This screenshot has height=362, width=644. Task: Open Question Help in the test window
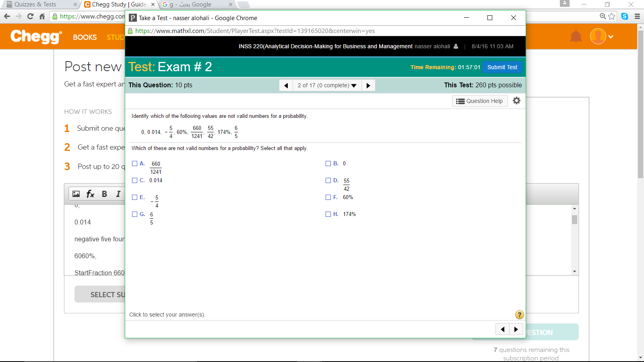[480, 101]
